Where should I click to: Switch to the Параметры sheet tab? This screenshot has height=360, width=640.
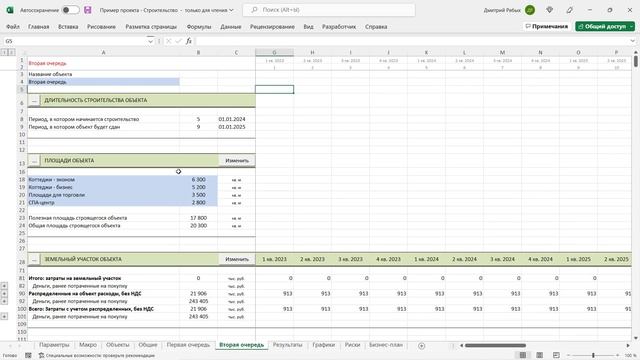coord(54,345)
